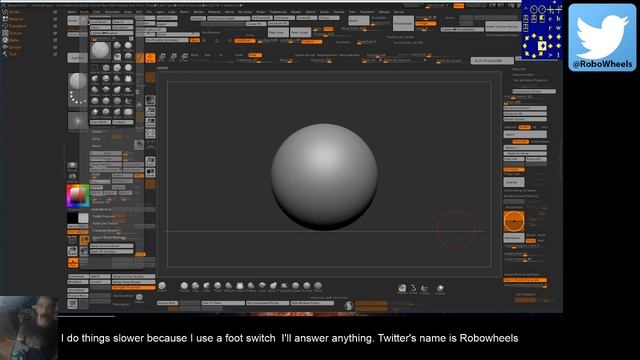Click the Groups Split button below the canvas

point(167,303)
